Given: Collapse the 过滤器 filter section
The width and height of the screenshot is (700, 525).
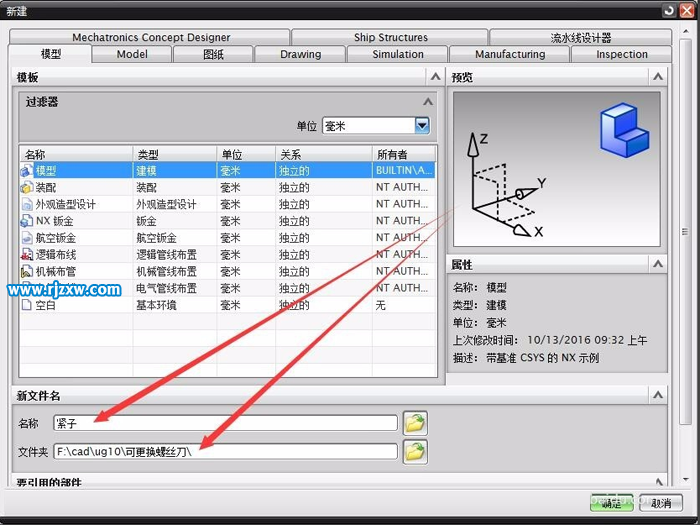Looking at the screenshot, I should point(428,102).
